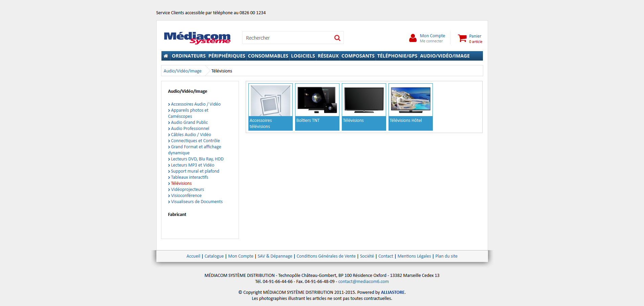Image resolution: width=644 pixels, height=306 pixels.
Task: Click SAV & Dépannage footer link
Action: coord(275,256)
